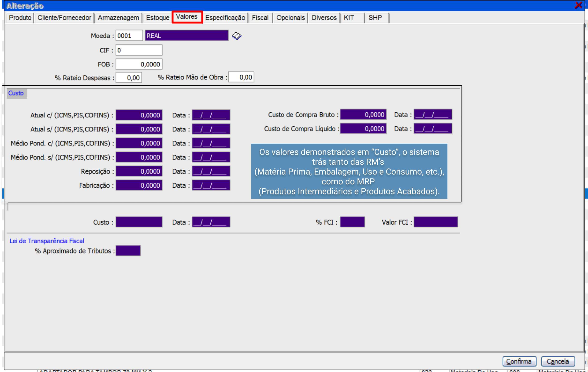588x372 pixels.
Task: Open the Opcionais tab
Action: [290, 18]
